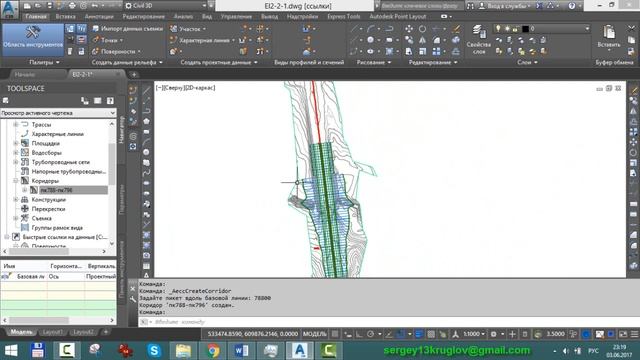Image resolution: width=640 pixels, height=360 pixels.
Task: Toggle layer freeze sun icon
Action: point(507,29)
